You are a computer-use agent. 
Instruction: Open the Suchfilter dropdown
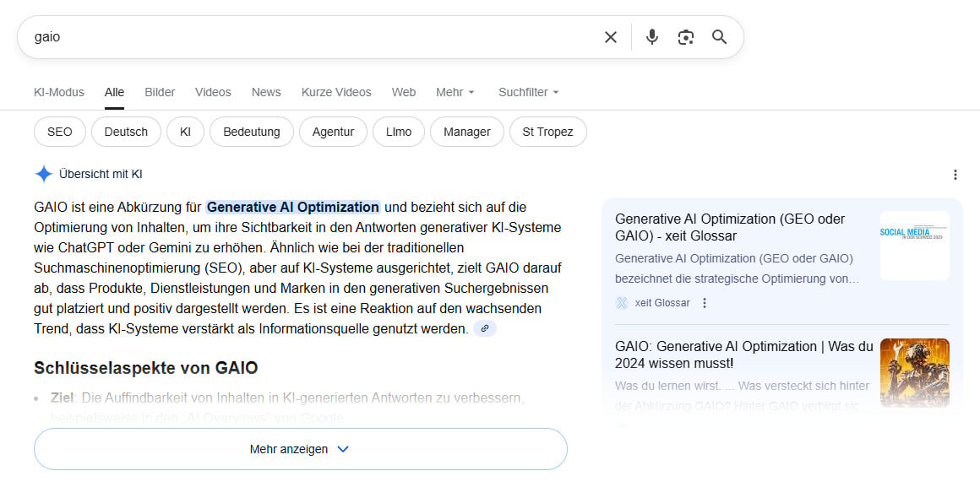pyautogui.click(x=528, y=92)
